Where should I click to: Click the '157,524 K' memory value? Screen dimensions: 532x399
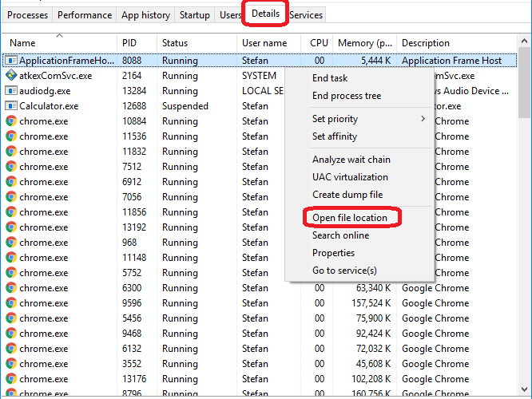(x=371, y=303)
